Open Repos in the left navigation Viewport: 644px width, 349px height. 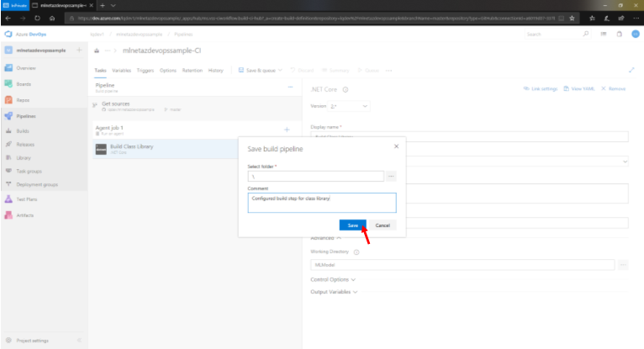[x=24, y=99]
